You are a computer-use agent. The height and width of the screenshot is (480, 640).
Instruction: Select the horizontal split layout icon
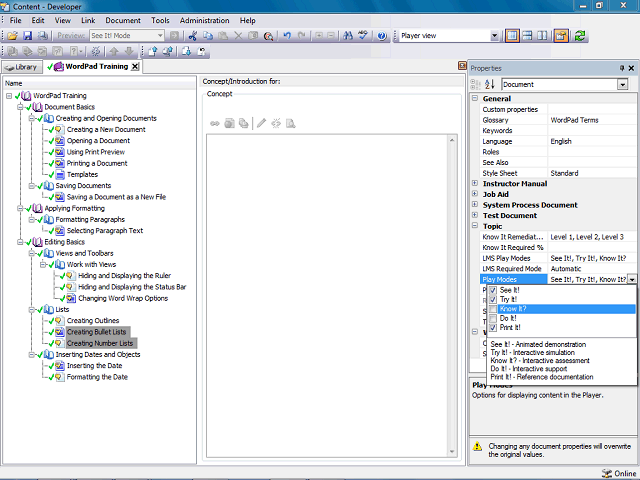(527, 36)
